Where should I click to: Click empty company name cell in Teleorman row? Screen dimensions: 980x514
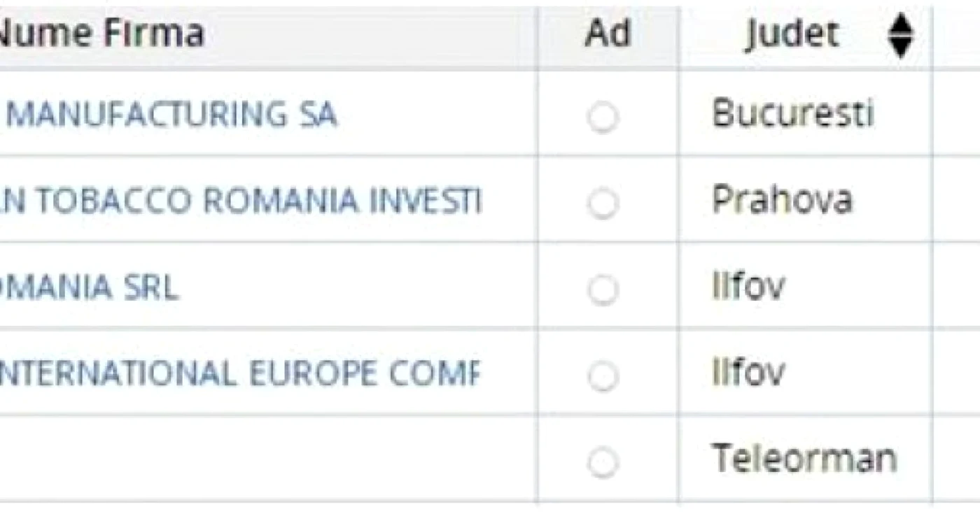coord(268,459)
